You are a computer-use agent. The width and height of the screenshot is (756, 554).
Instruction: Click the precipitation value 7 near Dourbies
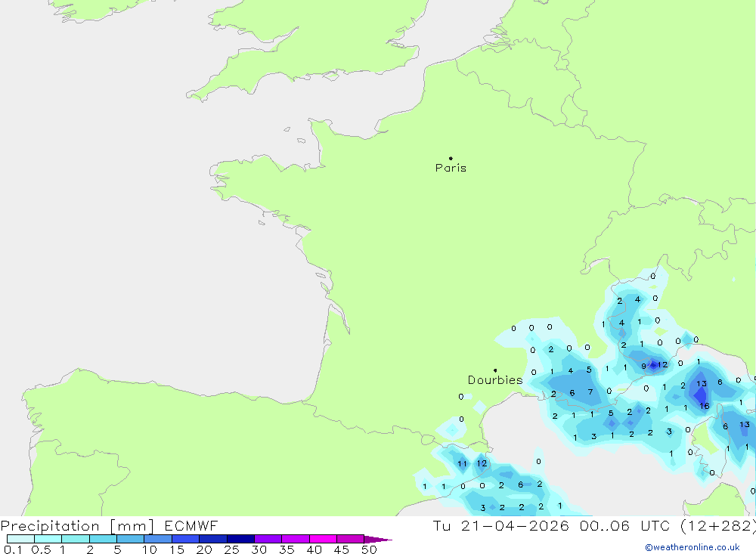[x=590, y=392]
